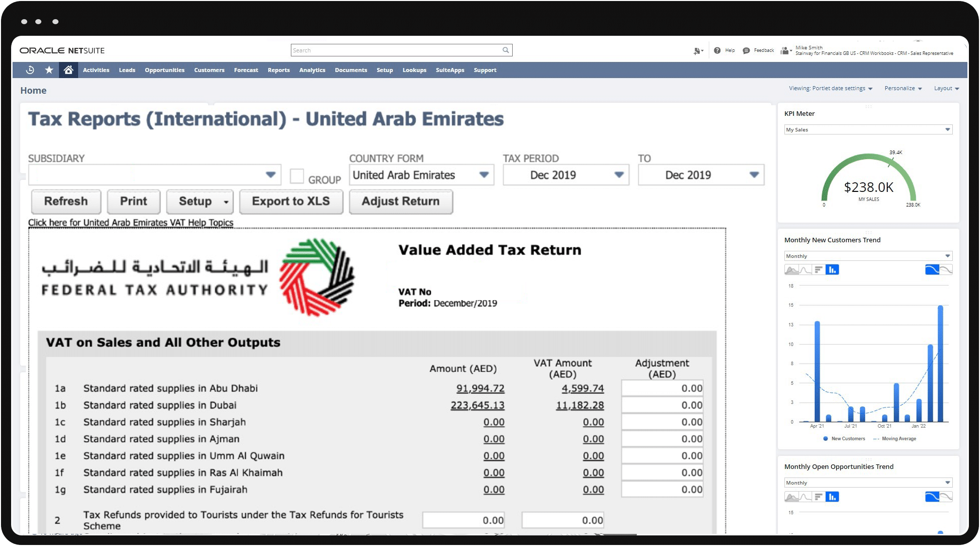Expand the Country Form dropdown
This screenshot has width=980, height=546.
point(484,175)
